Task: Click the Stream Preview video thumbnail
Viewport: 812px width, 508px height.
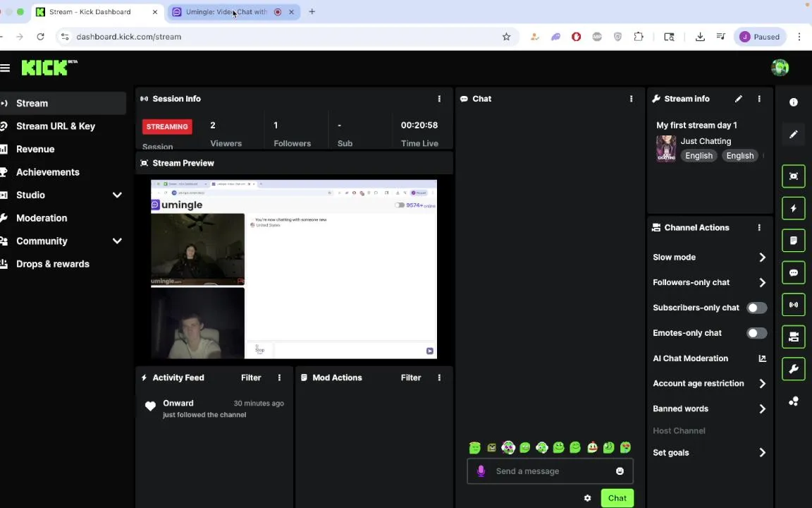Action: click(x=294, y=269)
